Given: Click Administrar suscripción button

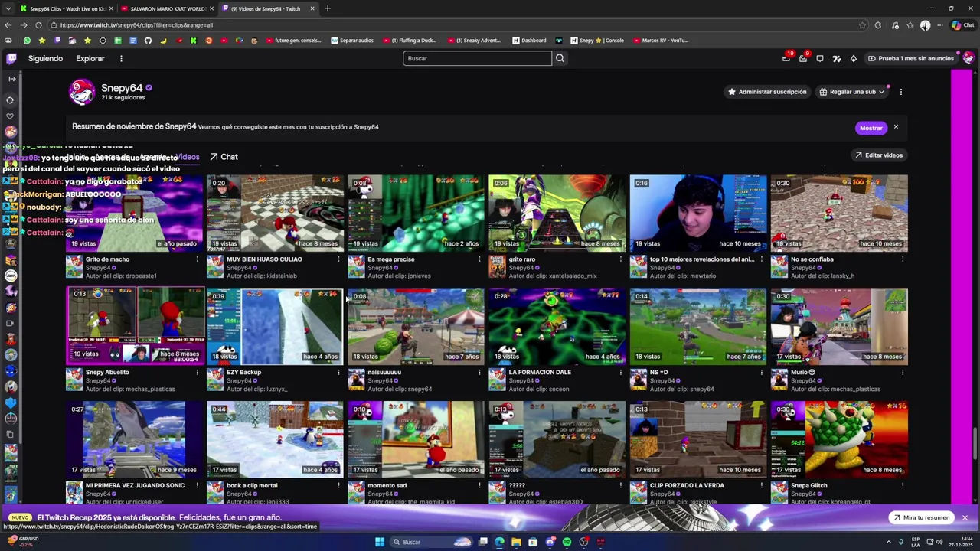Looking at the screenshot, I should tap(766, 92).
